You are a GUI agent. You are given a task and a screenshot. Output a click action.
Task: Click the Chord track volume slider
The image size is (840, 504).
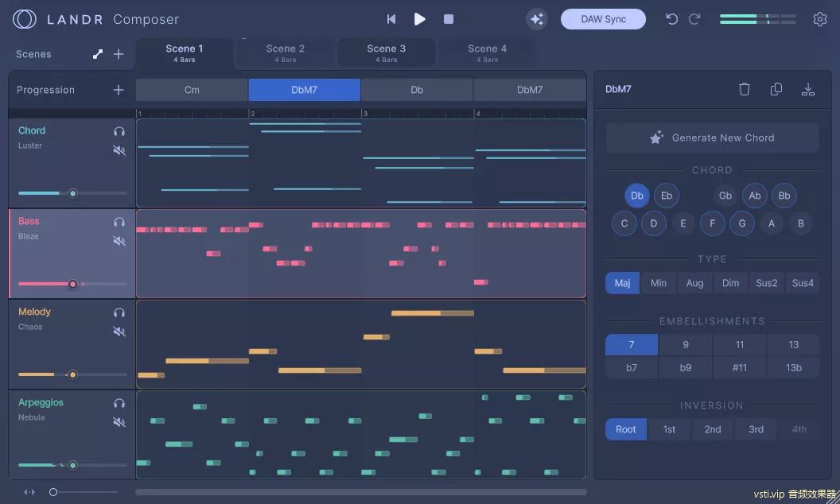[72, 193]
